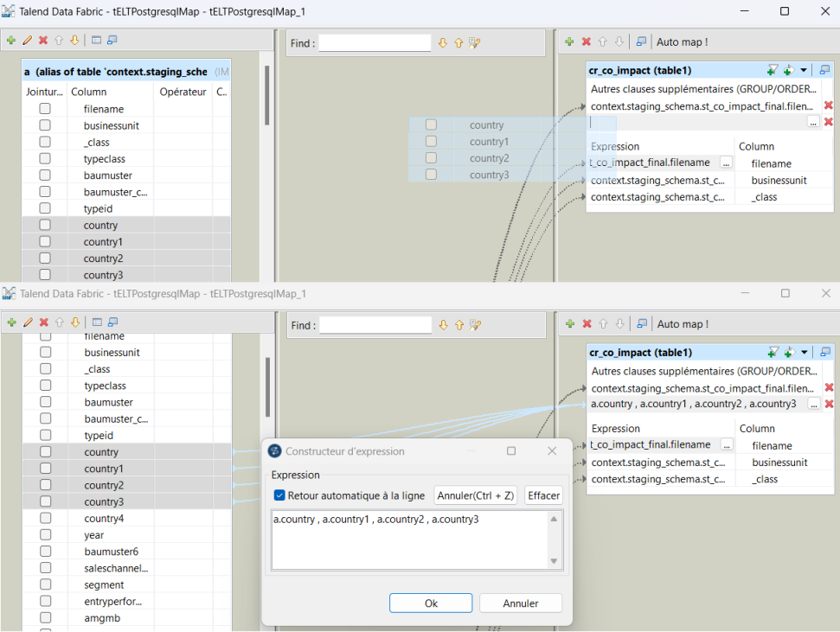
Task: Add input table in lower window toolbar
Action: (x=11, y=322)
